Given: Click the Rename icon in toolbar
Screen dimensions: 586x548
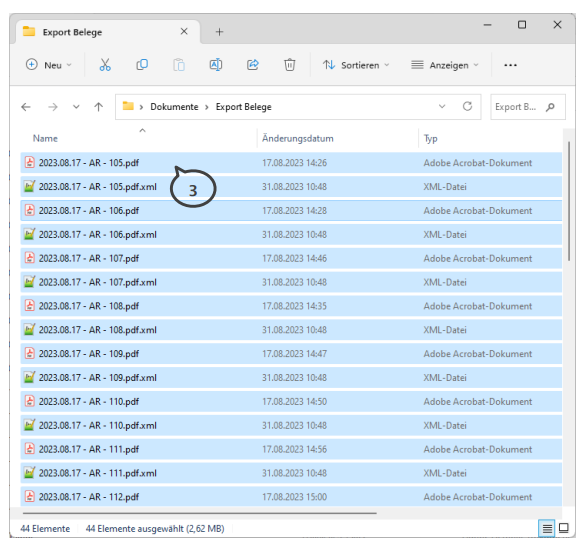Looking at the screenshot, I should click(x=216, y=65).
